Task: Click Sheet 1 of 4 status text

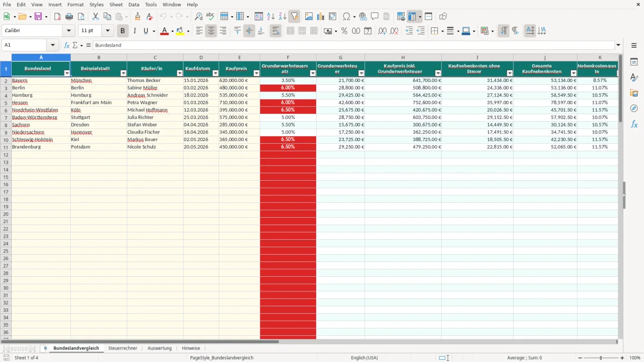Action: click(x=26, y=358)
